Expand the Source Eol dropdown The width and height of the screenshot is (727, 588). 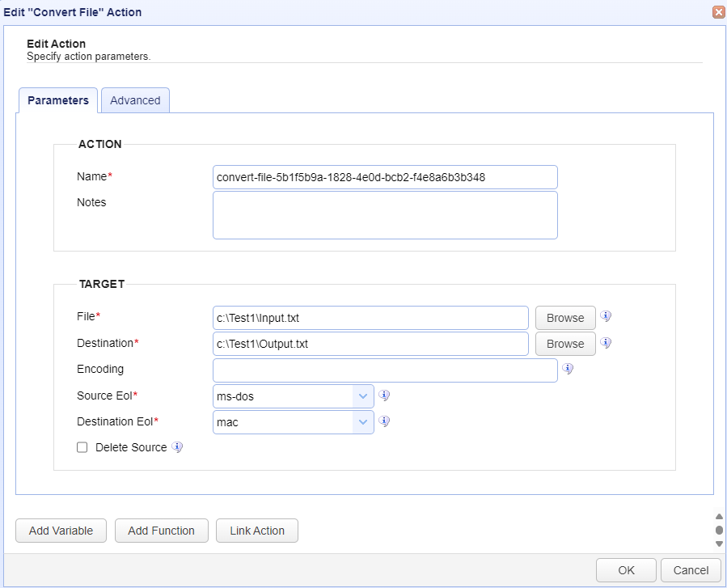click(x=363, y=396)
